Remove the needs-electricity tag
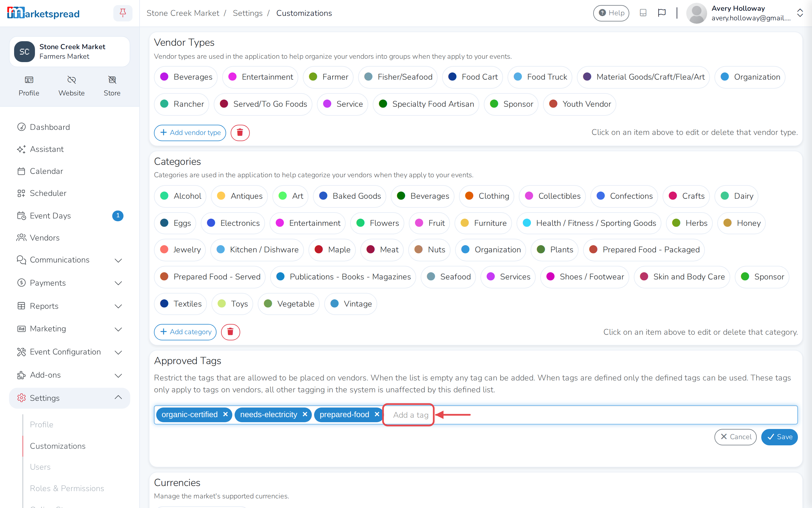812x508 pixels. (305, 414)
